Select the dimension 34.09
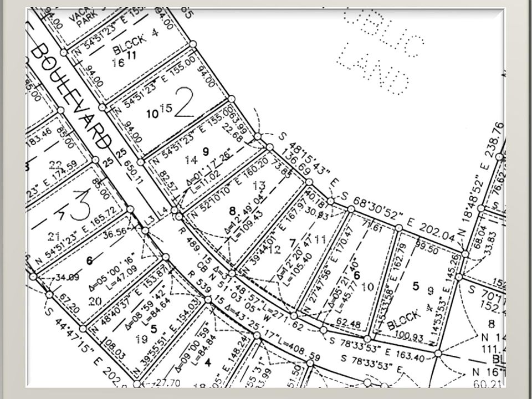 coord(67,277)
